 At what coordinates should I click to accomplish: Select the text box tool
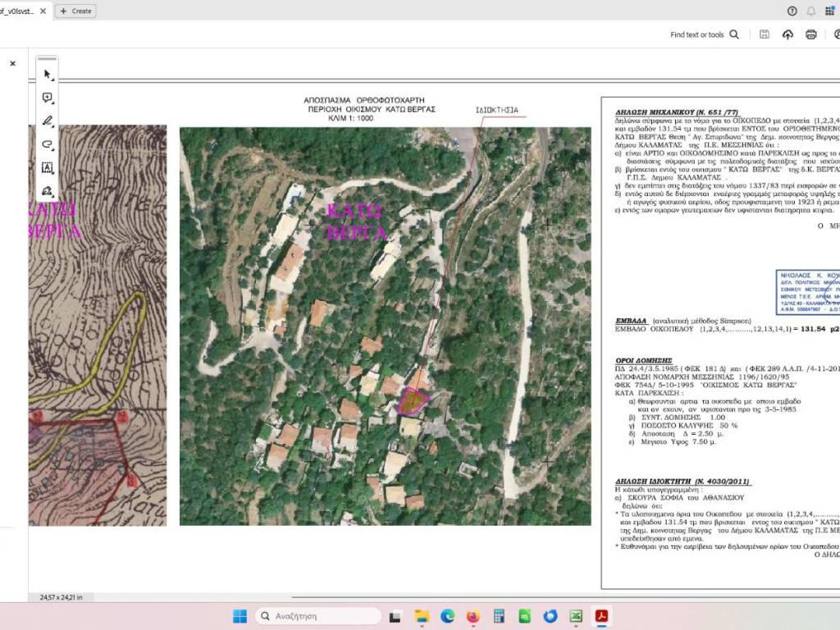tap(48, 167)
